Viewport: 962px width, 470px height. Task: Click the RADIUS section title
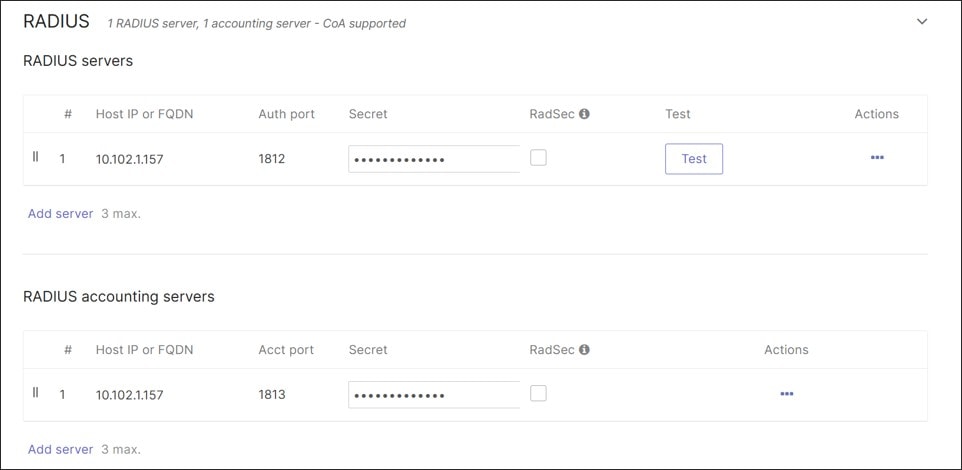[x=56, y=21]
